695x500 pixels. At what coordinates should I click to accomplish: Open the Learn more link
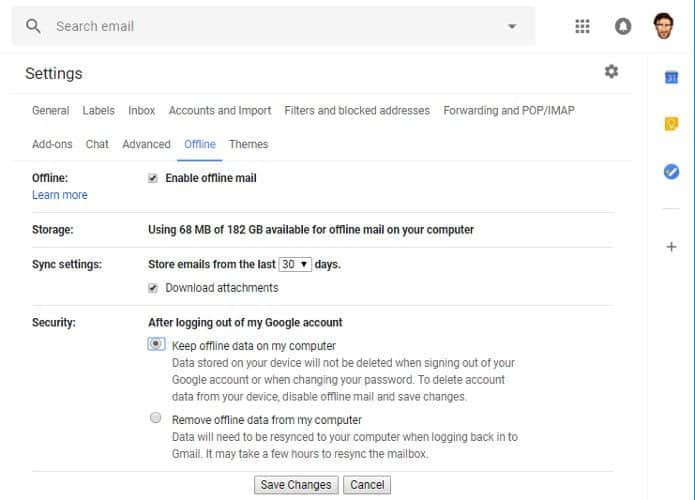click(x=59, y=195)
